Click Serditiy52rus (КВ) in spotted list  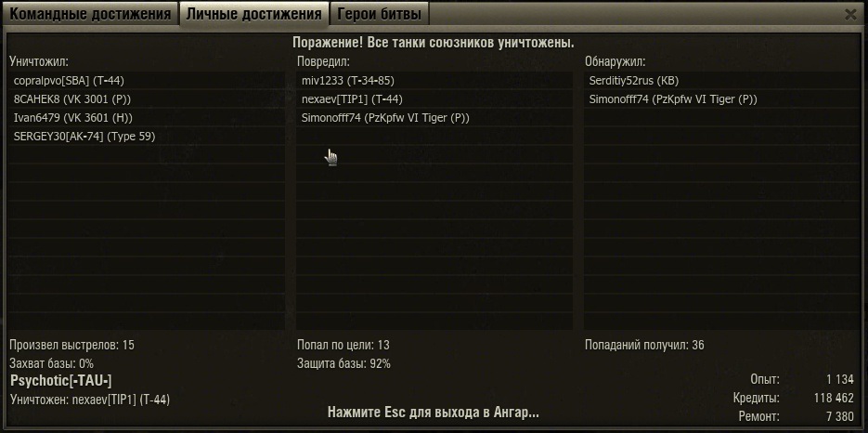(x=722, y=81)
